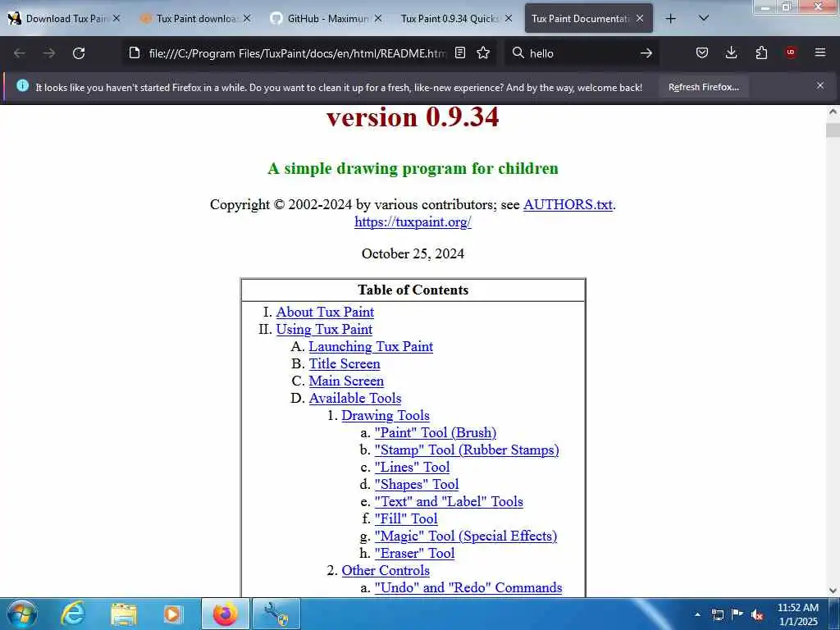
Task: Click the URL address field
Action: pos(297,53)
